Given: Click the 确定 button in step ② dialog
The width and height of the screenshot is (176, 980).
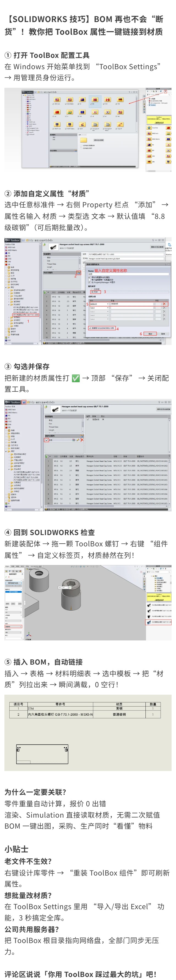Looking at the screenshot, I should (x=150, y=334).
